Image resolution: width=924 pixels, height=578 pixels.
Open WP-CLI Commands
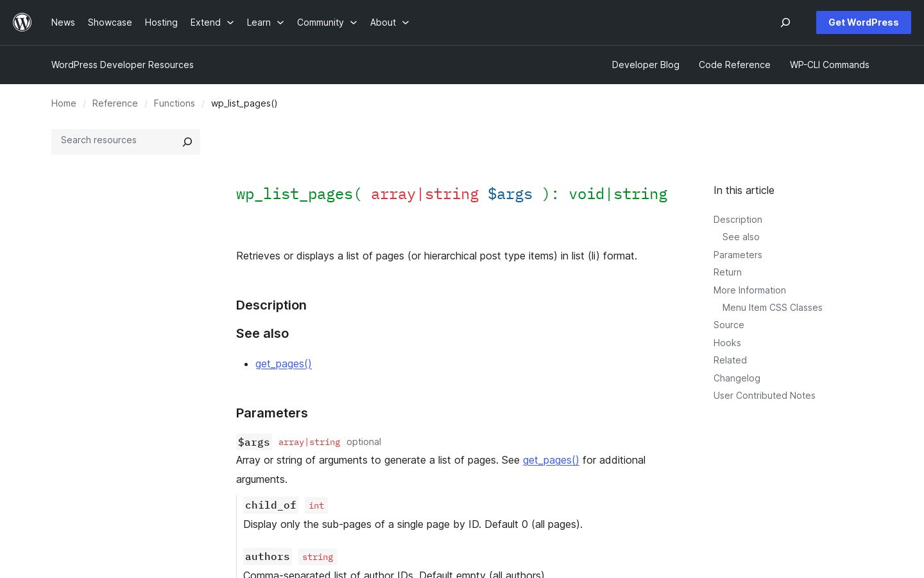click(x=830, y=65)
